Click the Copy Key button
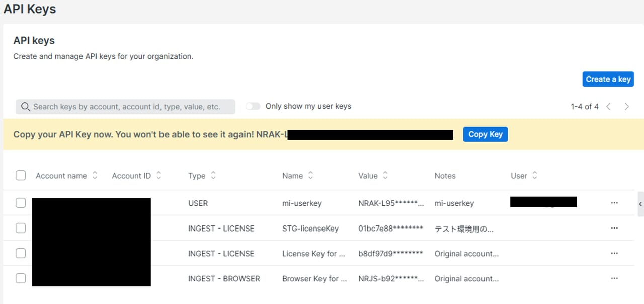 (x=485, y=134)
